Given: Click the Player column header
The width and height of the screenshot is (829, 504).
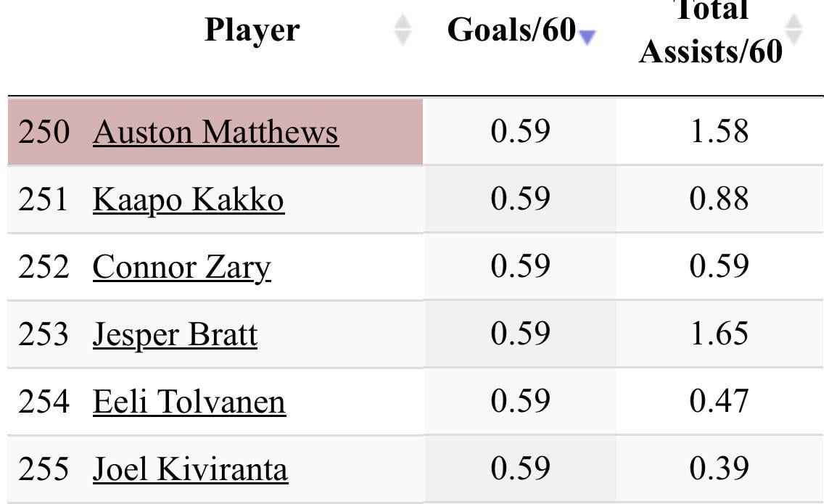Looking at the screenshot, I should tap(252, 30).
